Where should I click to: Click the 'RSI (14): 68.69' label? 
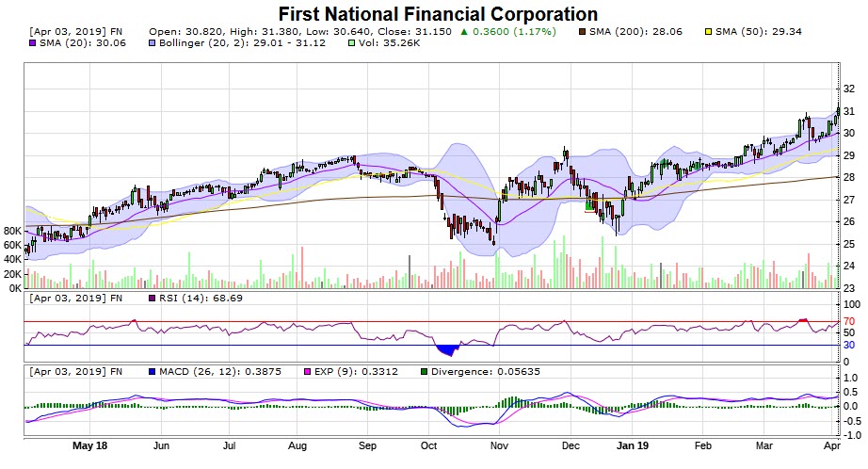(201, 299)
